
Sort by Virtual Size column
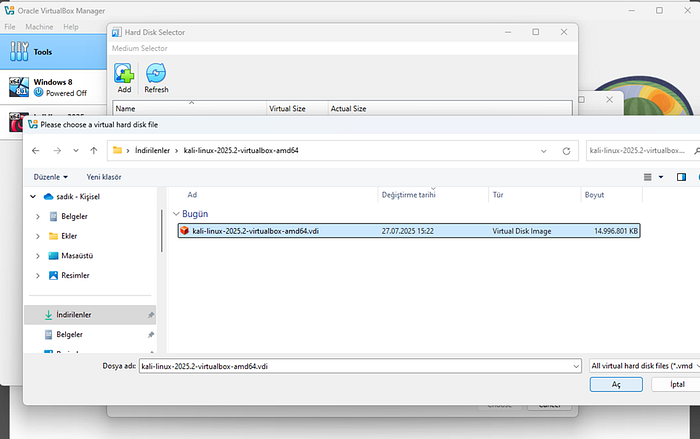[x=297, y=109]
